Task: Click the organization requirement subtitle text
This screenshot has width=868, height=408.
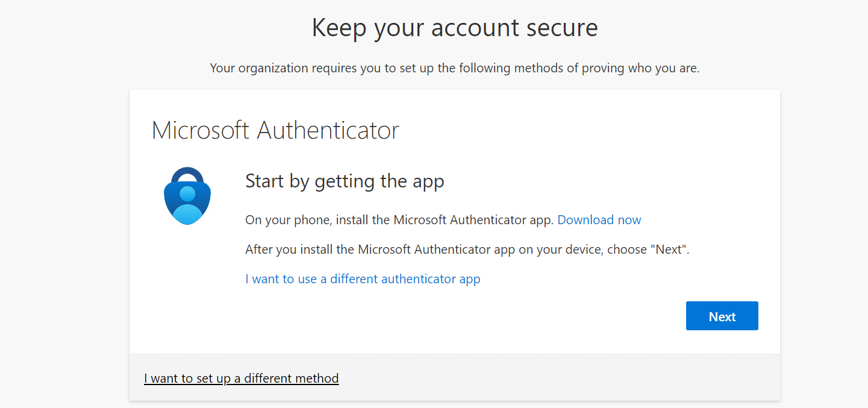Action: click(x=455, y=68)
